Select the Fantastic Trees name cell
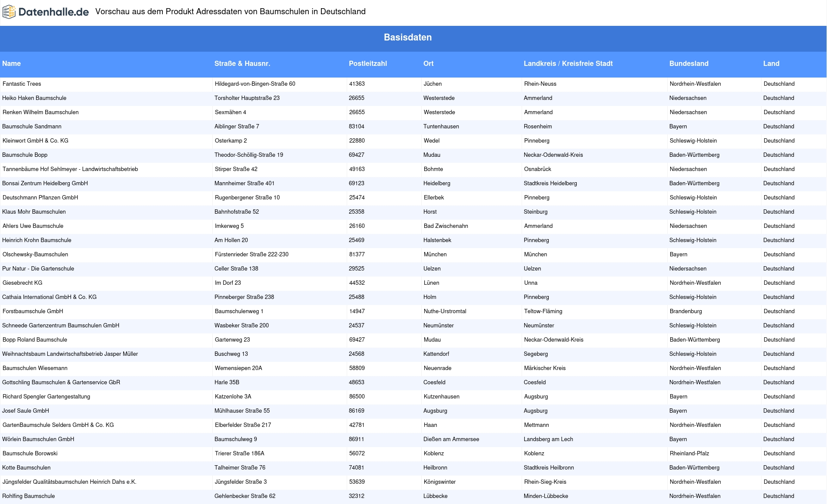827x504 pixels. 22,84
